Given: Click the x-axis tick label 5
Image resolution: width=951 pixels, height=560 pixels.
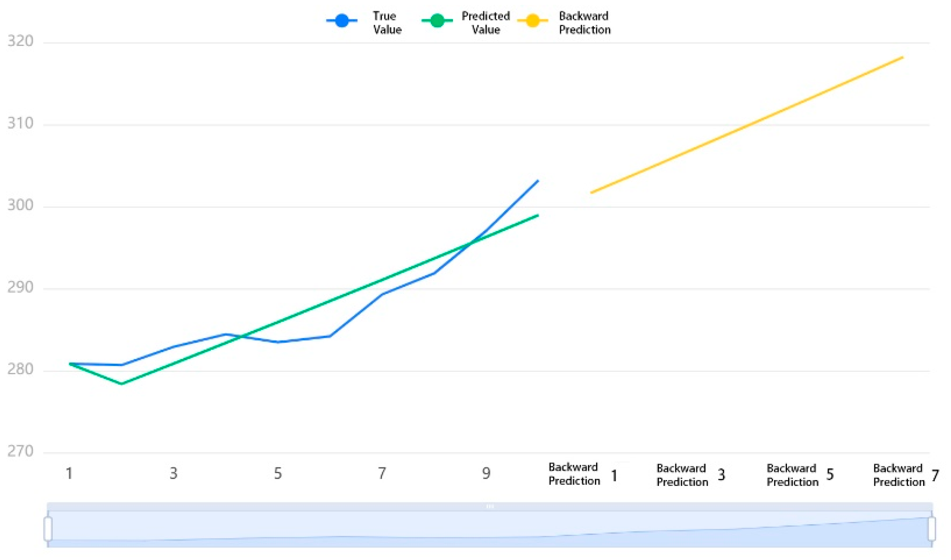Looking at the screenshot, I should click(278, 474).
